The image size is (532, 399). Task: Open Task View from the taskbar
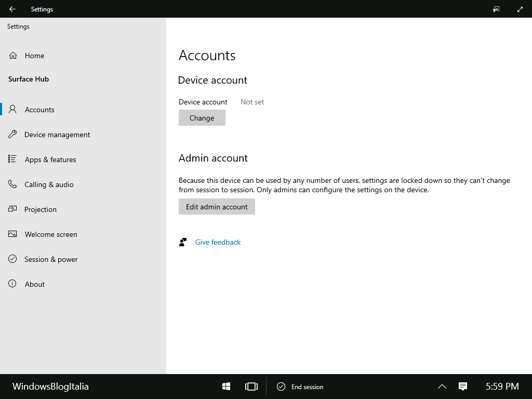(x=251, y=387)
